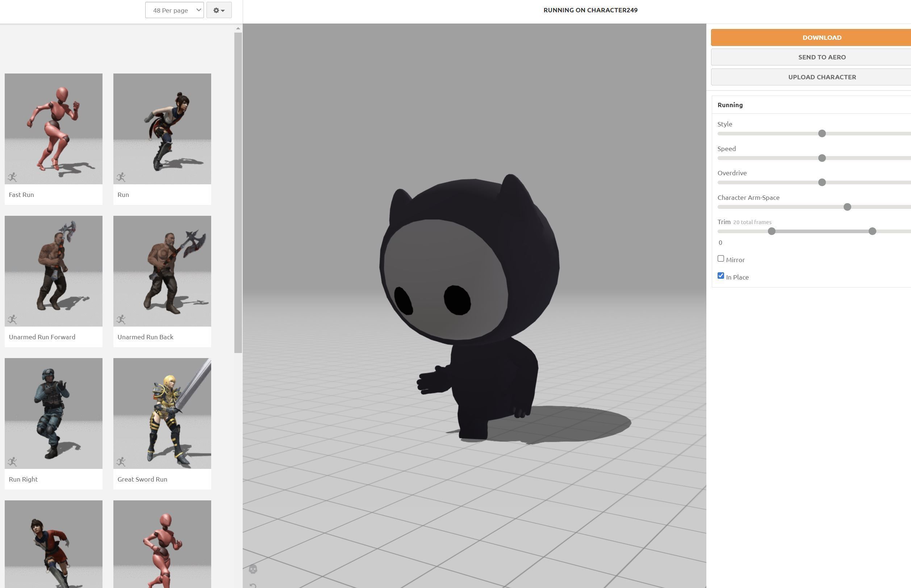Click the Character Arm-Space slider handle
The width and height of the screenshot is (911, 588).
847,207
